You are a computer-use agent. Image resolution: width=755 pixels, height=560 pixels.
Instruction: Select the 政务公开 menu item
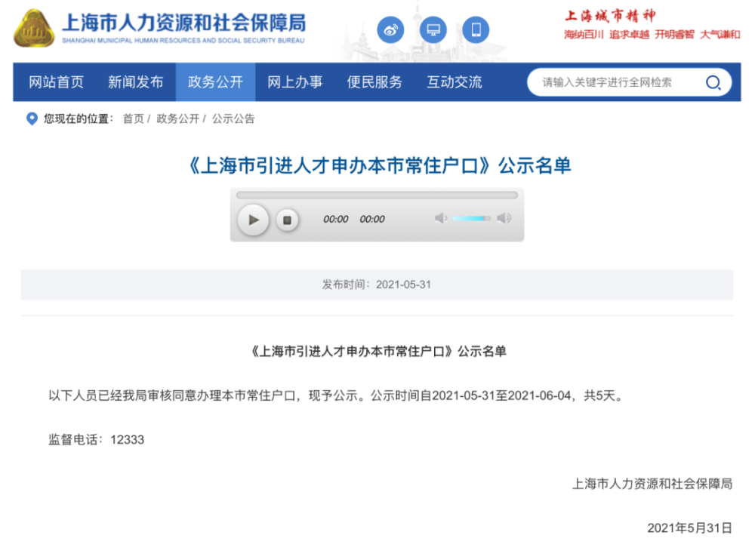click(215, 82)
